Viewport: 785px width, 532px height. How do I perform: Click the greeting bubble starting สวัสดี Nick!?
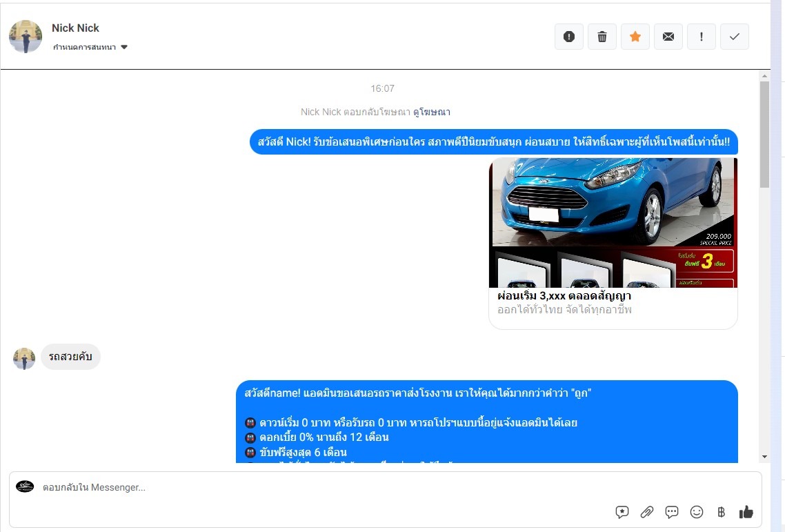click(494, 141)
